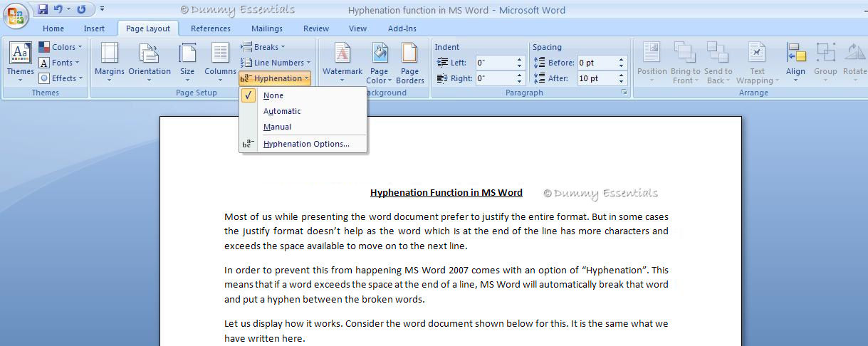The height and width of the screenshot is (346, 868).
Task: Open the Office button menu
Action: tap(16, 14)
